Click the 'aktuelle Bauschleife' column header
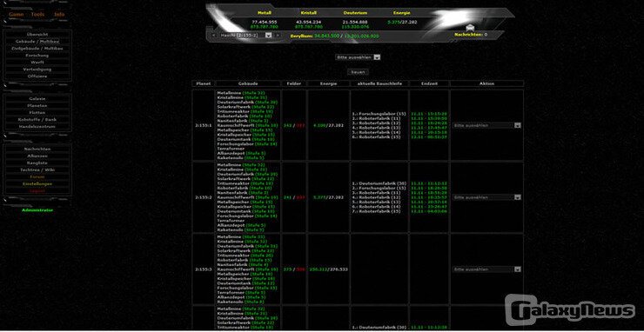Viewport: 644px width, 332px height. [379, 83]
